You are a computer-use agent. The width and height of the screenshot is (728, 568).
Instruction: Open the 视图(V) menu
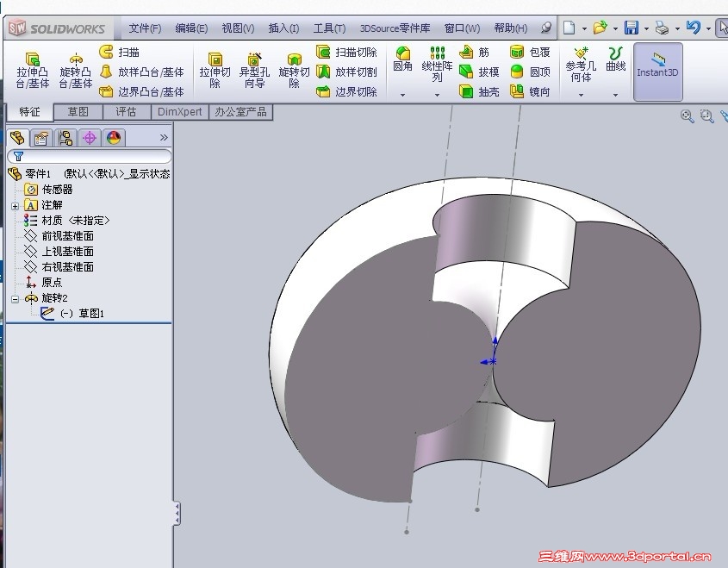pos(238,28)
